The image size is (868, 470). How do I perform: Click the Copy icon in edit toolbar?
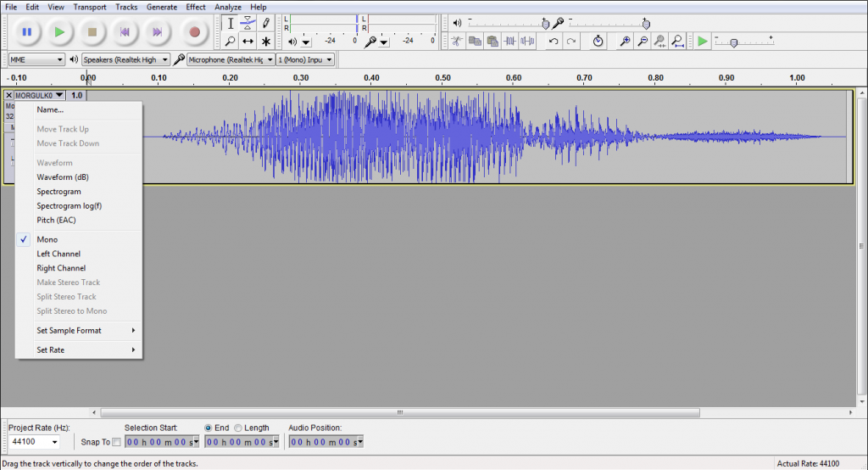point(475,41)
